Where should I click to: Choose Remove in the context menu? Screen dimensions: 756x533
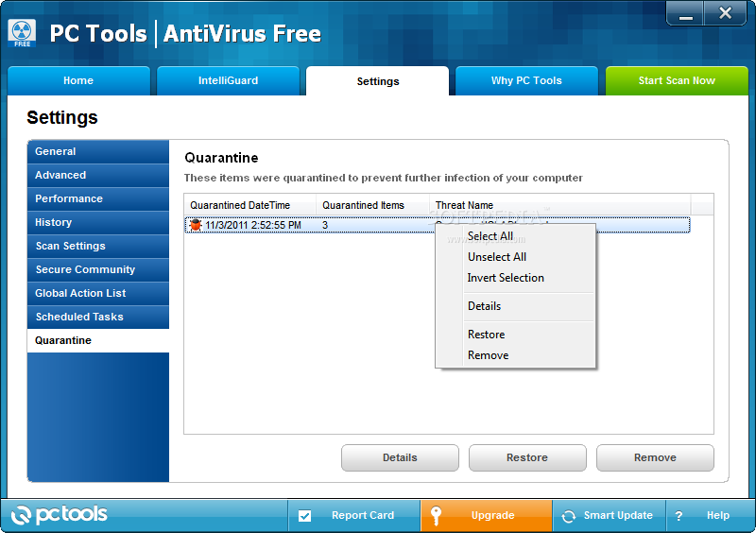[x=515, y=355]
